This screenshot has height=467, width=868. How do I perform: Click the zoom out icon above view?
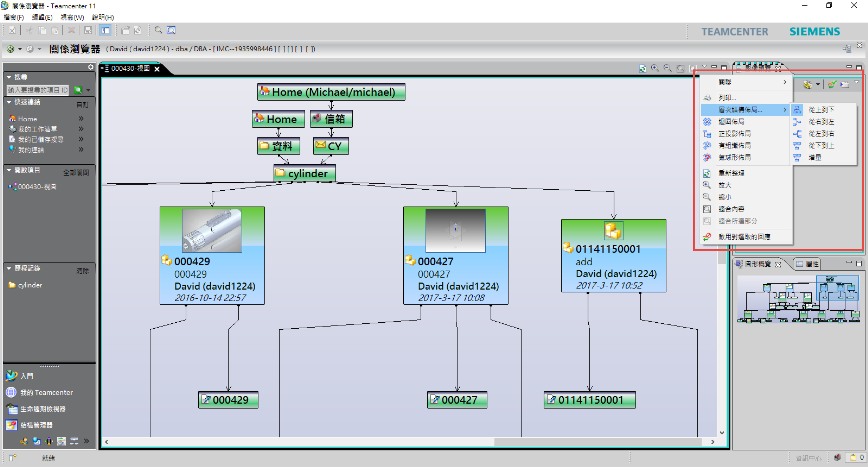667,68
